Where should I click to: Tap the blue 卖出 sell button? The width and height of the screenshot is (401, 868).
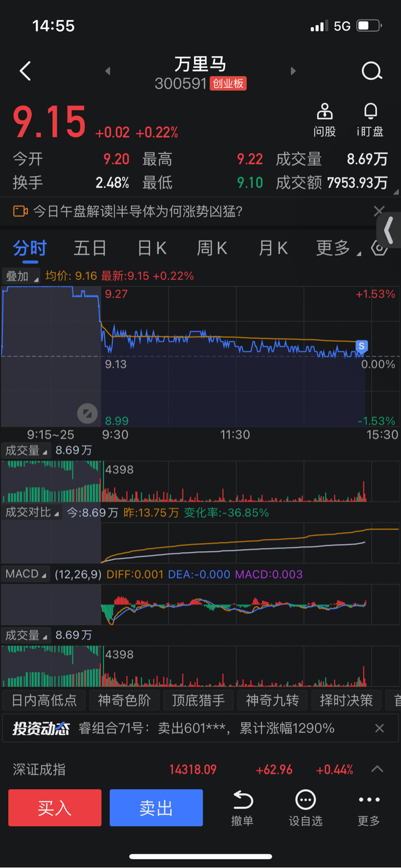(156, 808)
